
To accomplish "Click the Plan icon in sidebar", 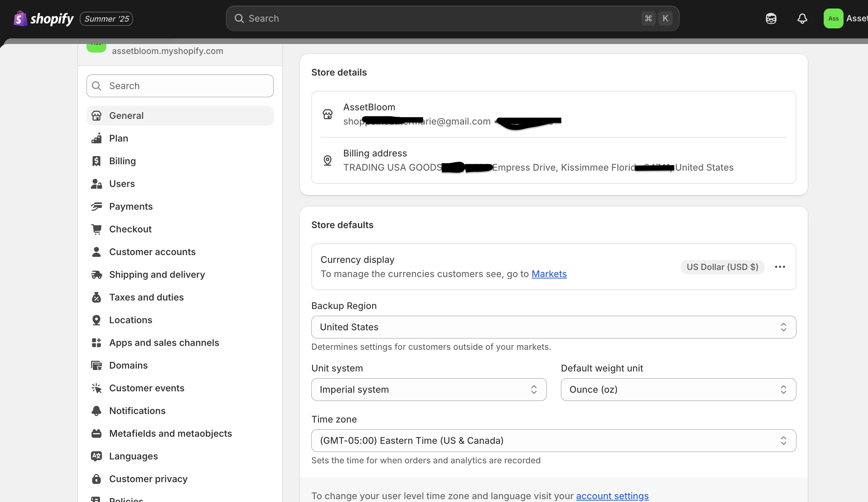I will [96, 138].
